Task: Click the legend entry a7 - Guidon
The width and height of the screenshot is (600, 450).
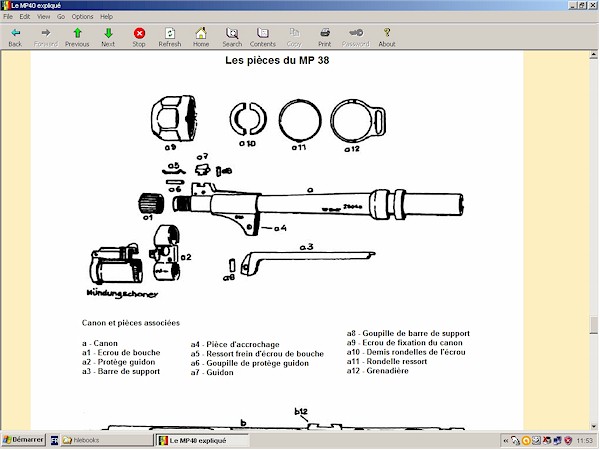Action: [x=212, y=373]
